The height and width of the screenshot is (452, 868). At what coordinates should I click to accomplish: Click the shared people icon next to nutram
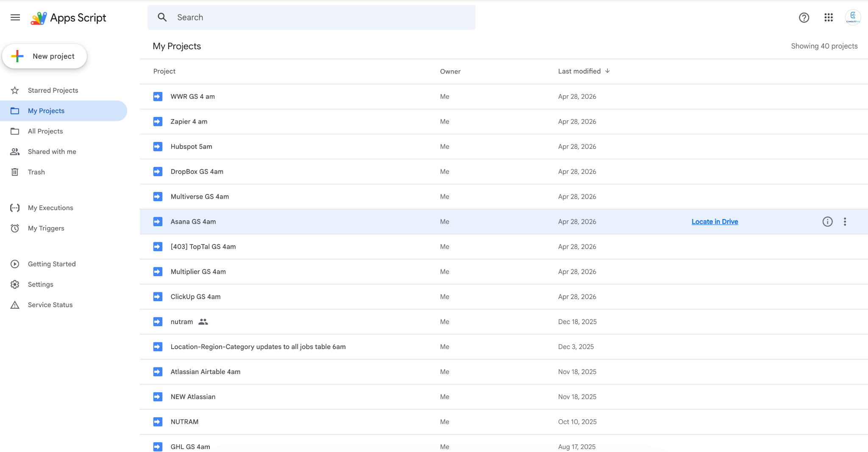click(203, 322)
